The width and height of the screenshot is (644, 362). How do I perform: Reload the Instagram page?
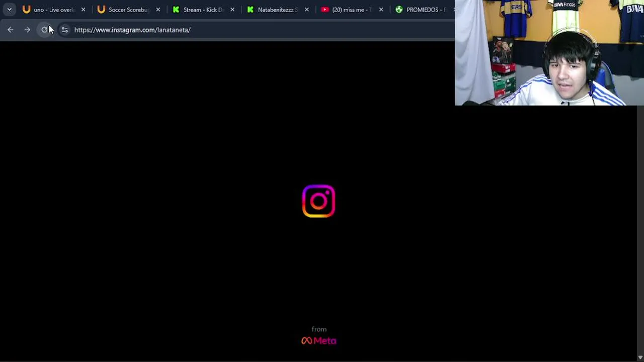coord(44,30)
